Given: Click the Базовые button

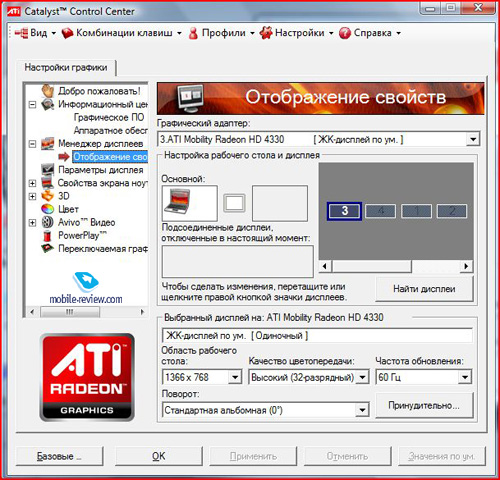Looking at the screenshot, I should 59,456.
